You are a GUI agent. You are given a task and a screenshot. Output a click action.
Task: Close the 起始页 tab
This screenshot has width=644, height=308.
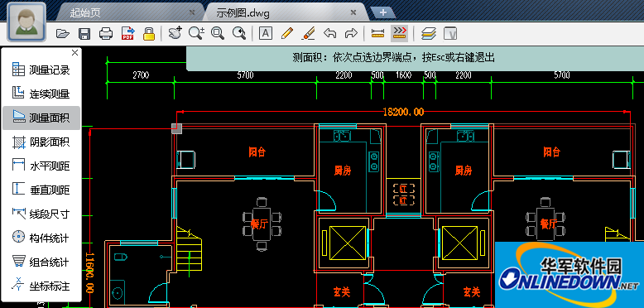[x=191, y=12]
